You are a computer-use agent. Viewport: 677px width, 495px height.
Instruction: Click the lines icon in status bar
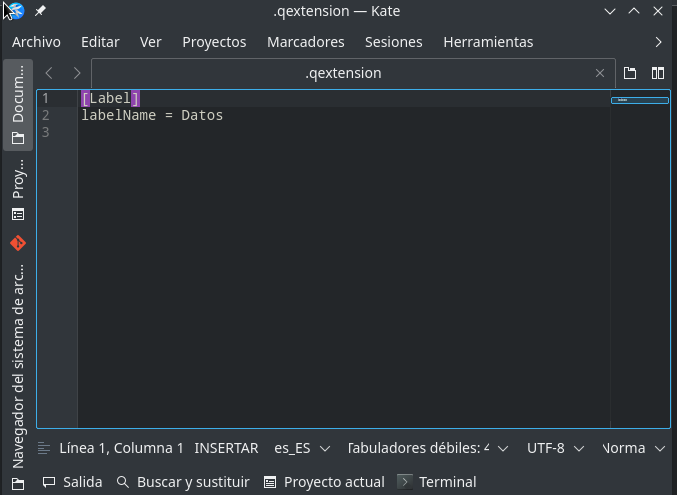pos(43,448)
